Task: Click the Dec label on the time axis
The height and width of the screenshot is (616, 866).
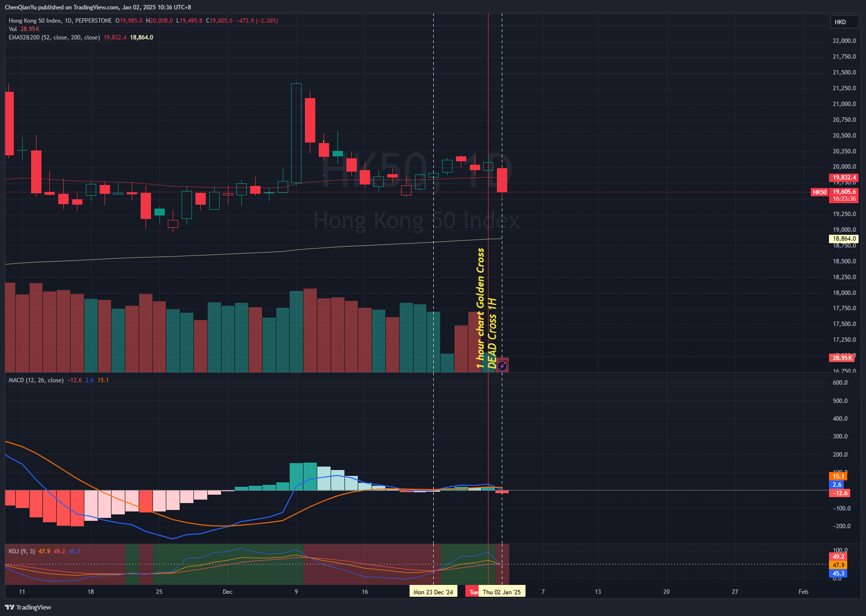Action: click(x=227, y=592)
